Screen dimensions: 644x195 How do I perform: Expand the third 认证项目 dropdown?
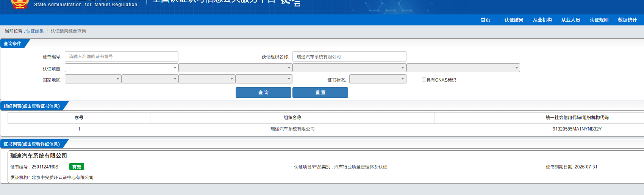pos(349,68)
